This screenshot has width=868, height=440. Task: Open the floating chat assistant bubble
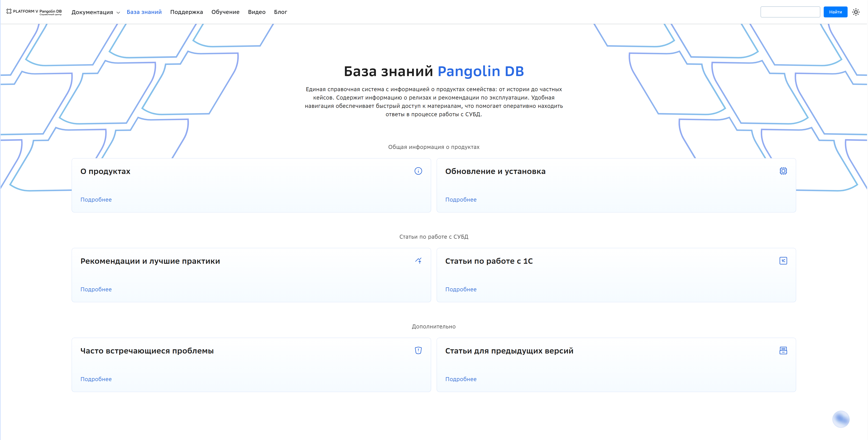point(841,419)
